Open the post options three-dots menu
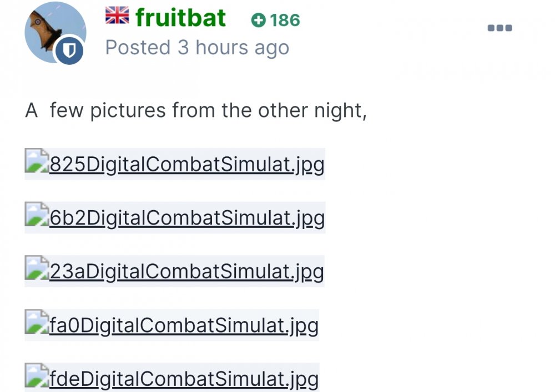Screen dimensions: 555x392 click(500, 28)
